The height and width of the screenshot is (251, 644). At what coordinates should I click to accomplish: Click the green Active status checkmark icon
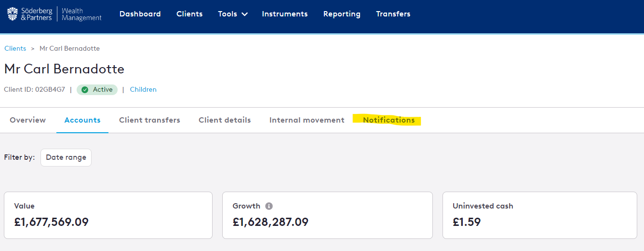pyautogui.click(x=85, y=90)
